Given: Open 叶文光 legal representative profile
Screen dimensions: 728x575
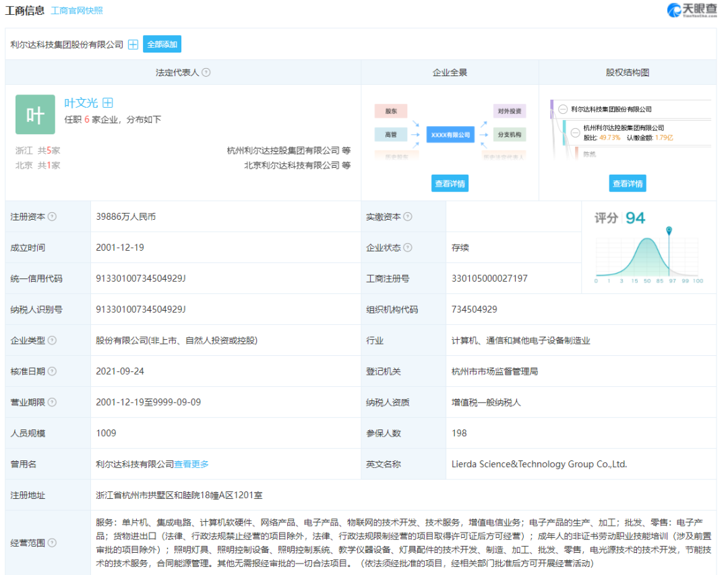Looking at the screenshot, I should (x=81, y=102).
